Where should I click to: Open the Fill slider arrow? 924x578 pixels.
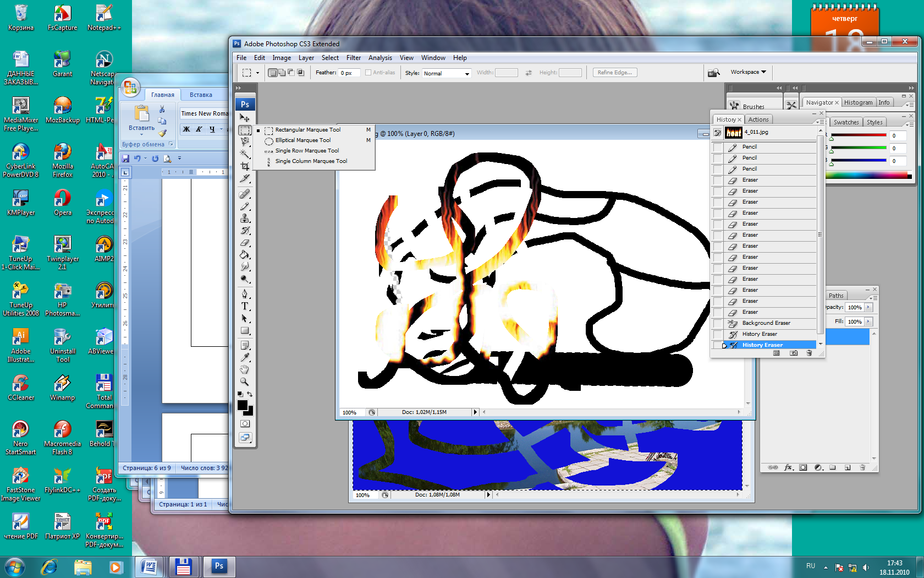868,321
